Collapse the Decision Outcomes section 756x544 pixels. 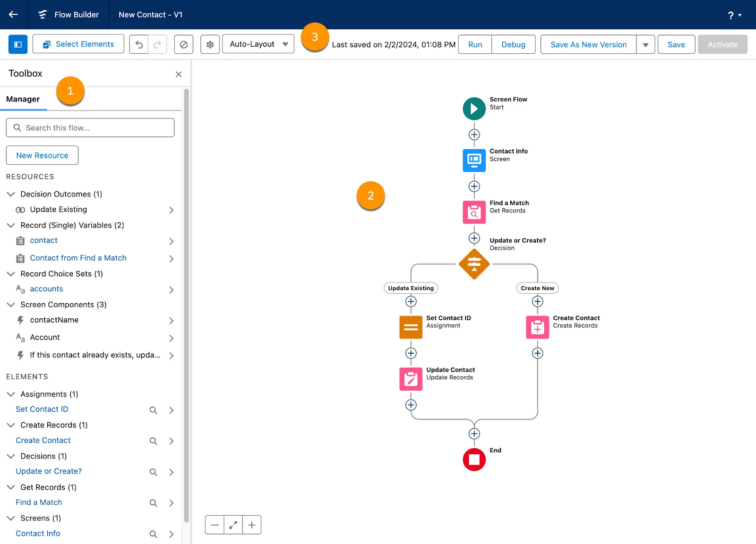[11, 194]
